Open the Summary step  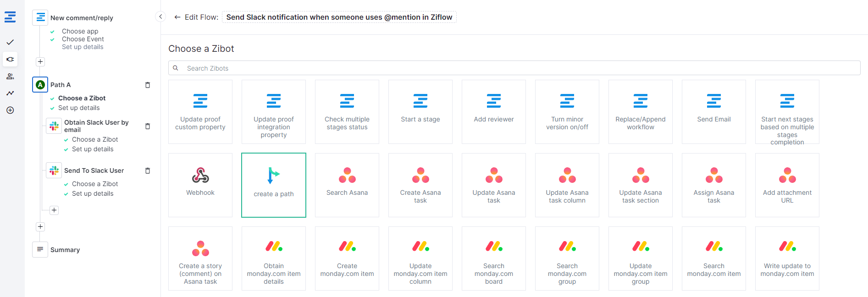pyautogui.click(x=65, y=250)
